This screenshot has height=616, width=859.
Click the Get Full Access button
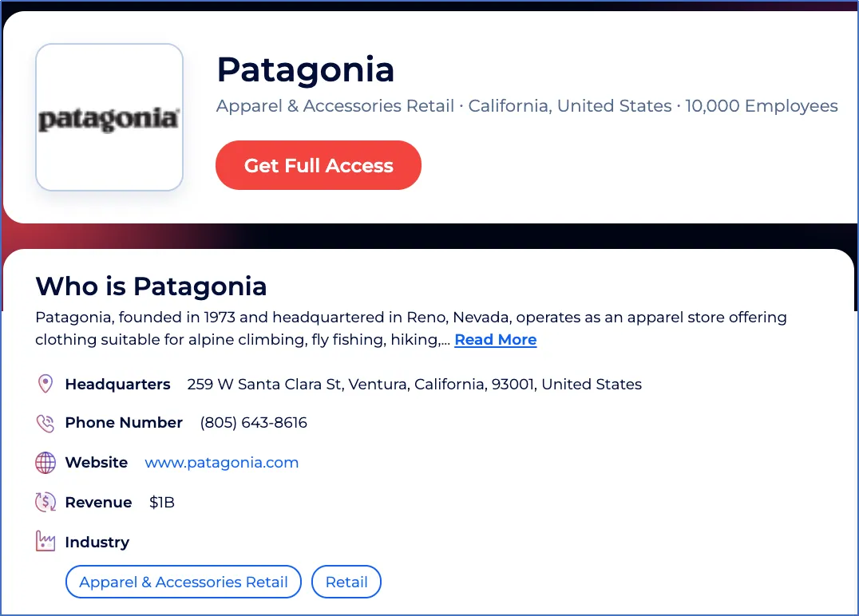pos(318,165)
